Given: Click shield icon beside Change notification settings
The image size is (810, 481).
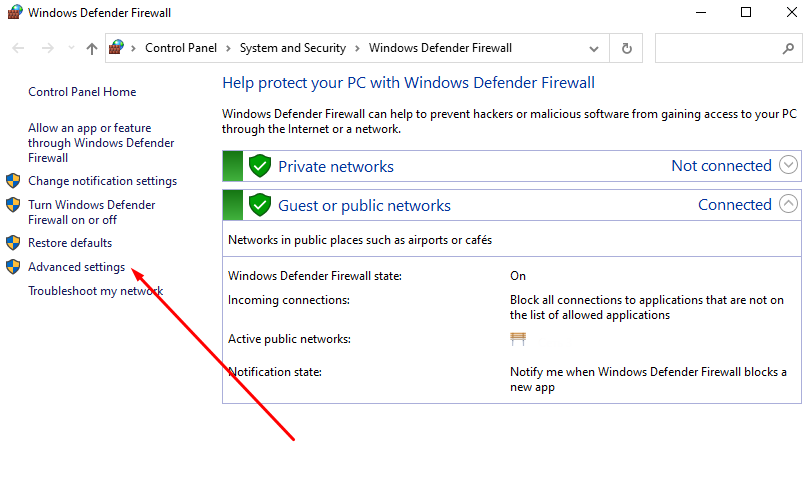Looking at the screenshot, I should pyautogui.click(x=13, y=181).
